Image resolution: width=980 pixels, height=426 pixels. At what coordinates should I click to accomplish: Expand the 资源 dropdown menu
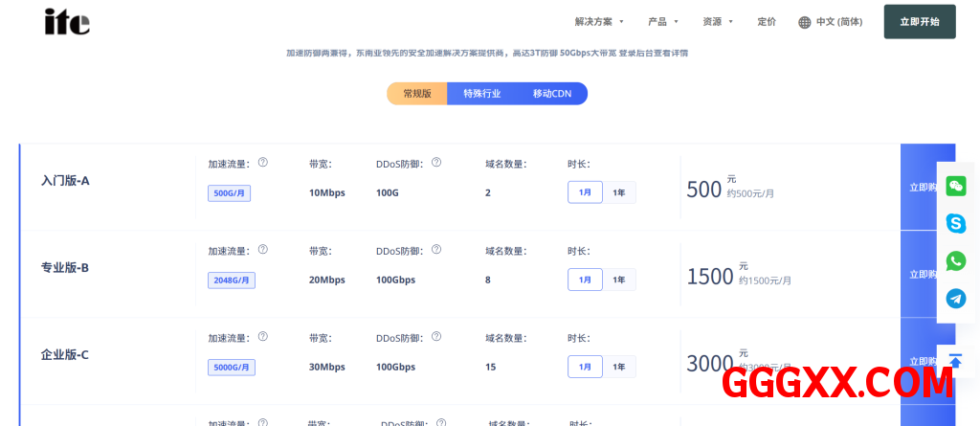(718, 22)
